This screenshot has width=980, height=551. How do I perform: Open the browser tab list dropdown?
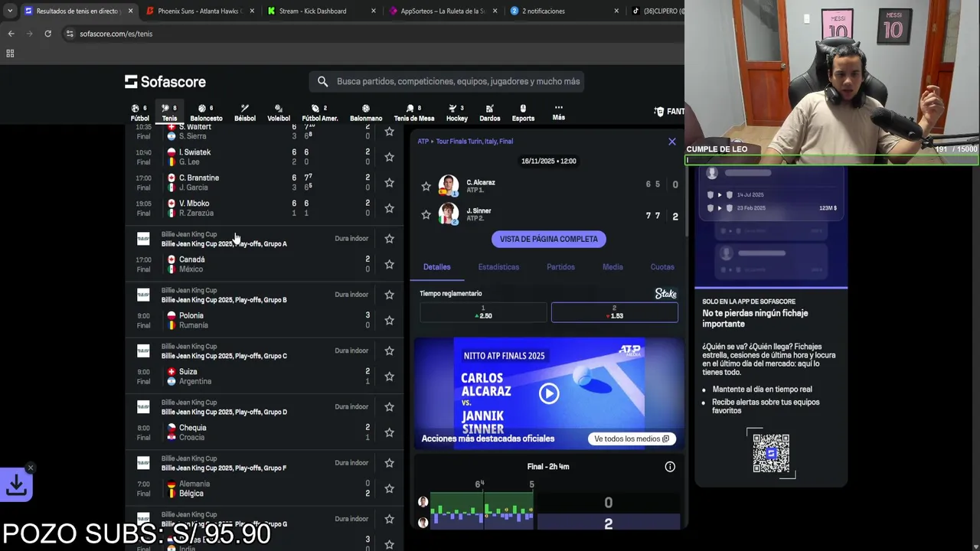click(9, 11)
